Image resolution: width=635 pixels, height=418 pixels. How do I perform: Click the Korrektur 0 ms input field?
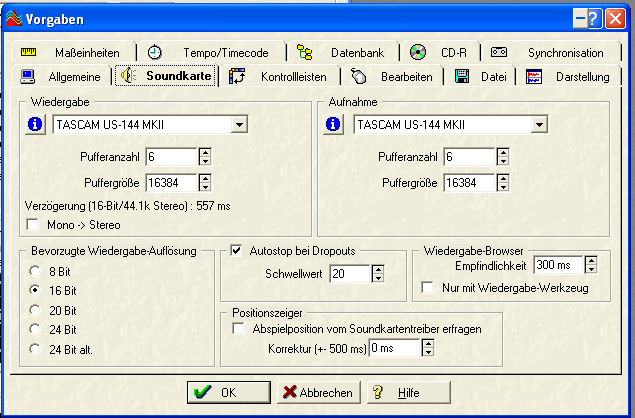pos(394,348)
